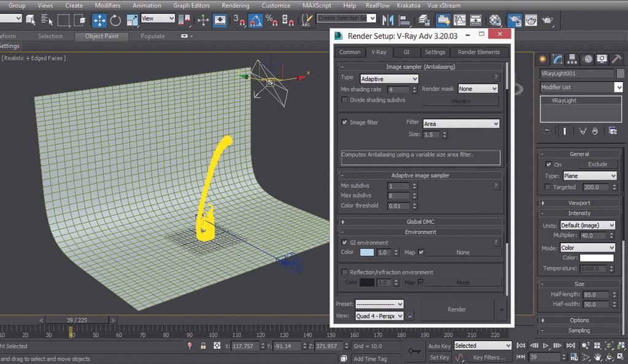The width and height of the screenshot is (628, 364).
Task: Click the Render Production teapot icon
Action: click(548, 20)
